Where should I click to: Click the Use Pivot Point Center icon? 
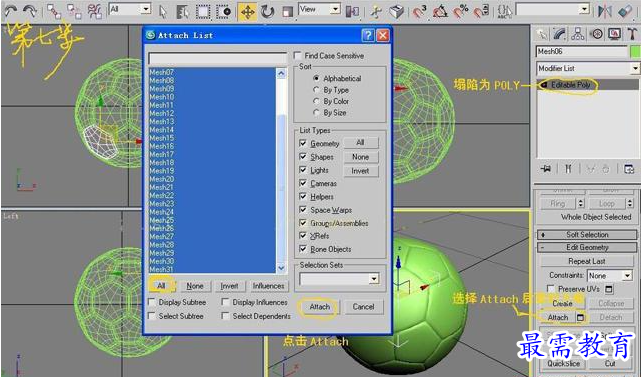coord(352,11)
